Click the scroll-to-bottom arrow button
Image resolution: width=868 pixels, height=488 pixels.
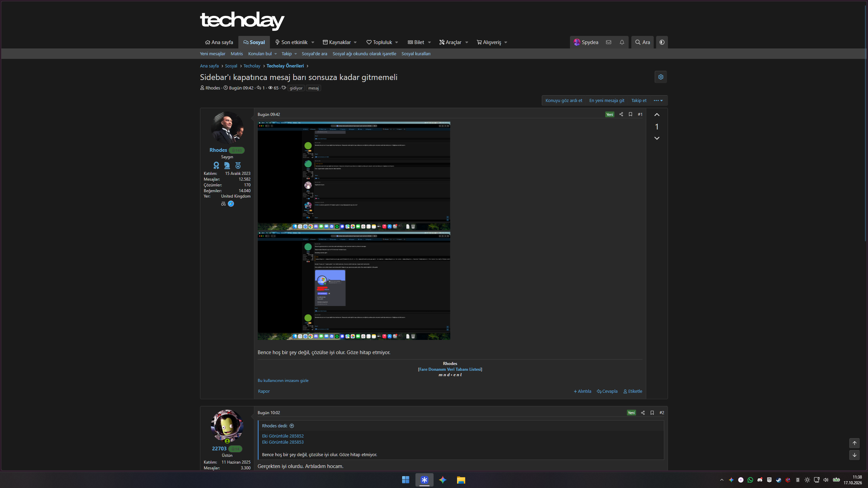click(854, 455)
